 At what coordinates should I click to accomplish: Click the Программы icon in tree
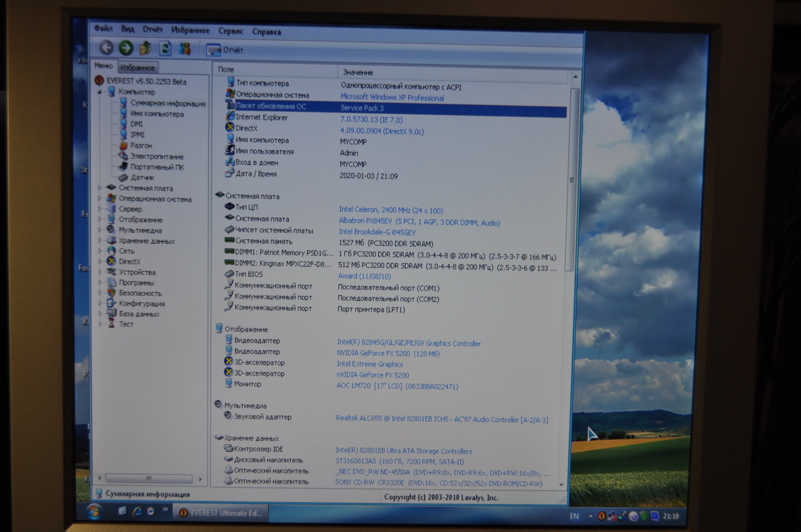(x=111, y=282)
